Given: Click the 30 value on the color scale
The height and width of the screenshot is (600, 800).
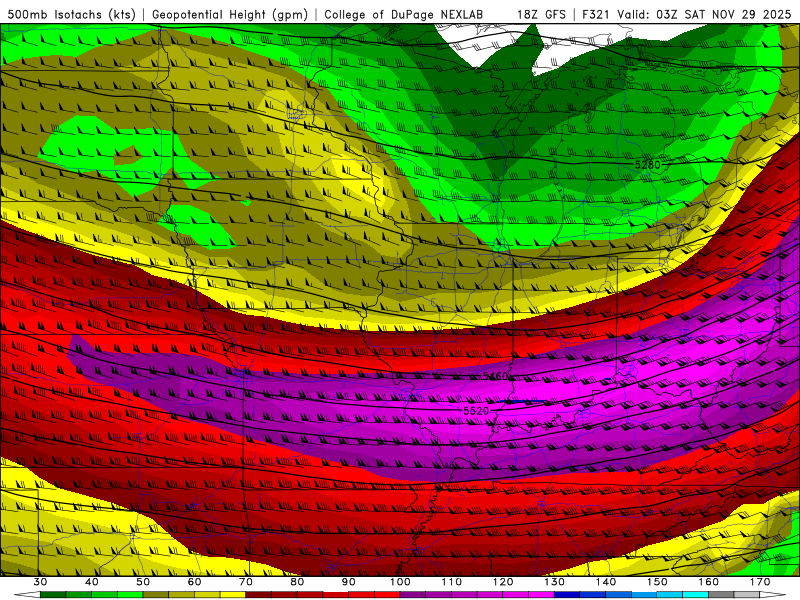Looking at the screenshot, I should 40,582.
